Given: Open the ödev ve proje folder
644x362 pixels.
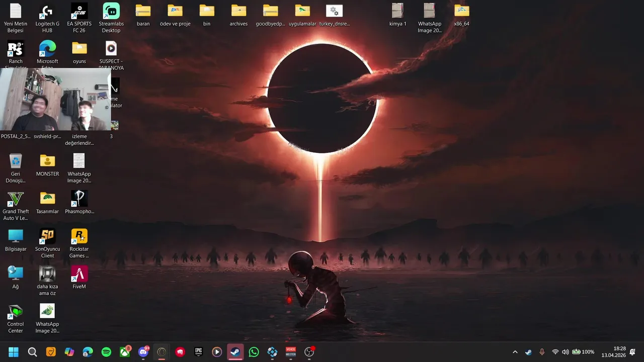Looking at the screenshot, I should tap(175, 15).
